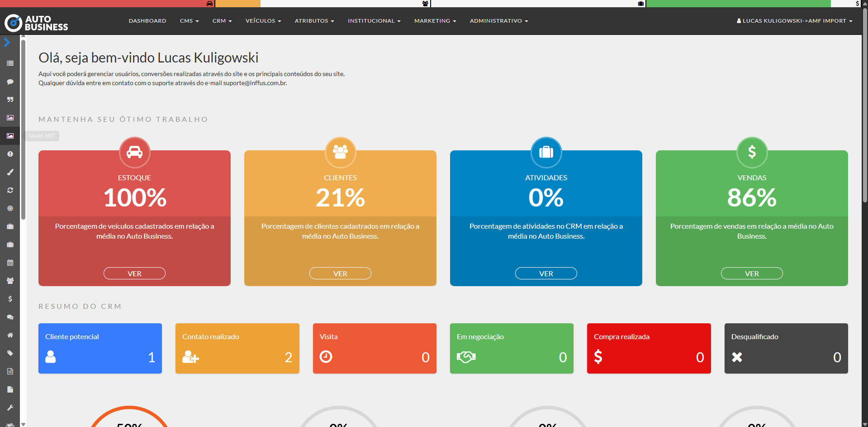Expand the sidebar with the blue chevron

click(x=7, y=43)
